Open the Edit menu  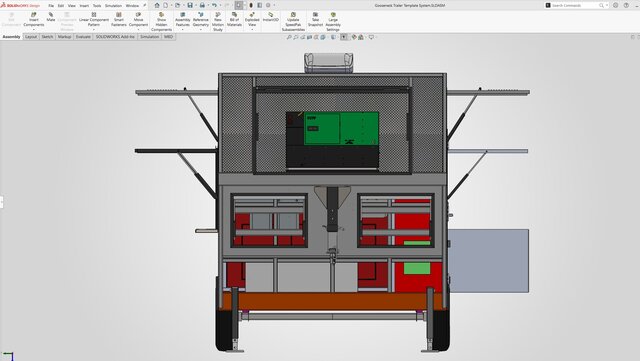(x=61, y=6)
